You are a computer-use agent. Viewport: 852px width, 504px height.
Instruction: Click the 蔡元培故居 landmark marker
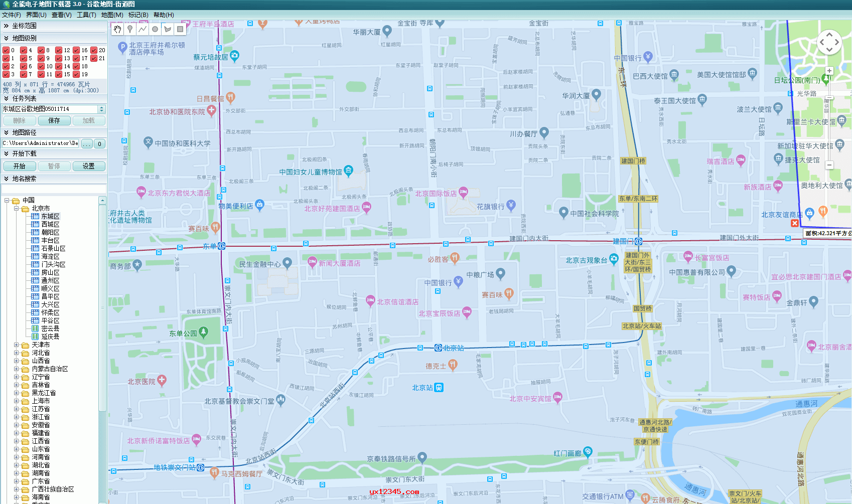(x=234, y=56)
